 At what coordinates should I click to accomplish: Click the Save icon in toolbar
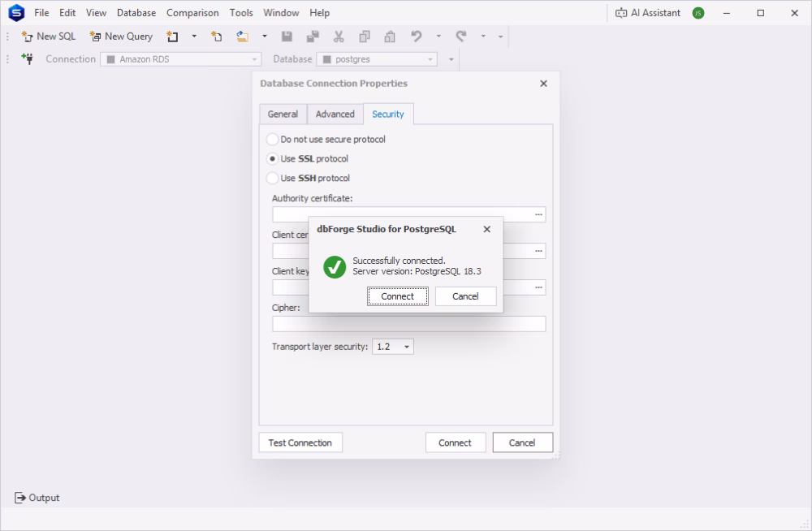287,37
